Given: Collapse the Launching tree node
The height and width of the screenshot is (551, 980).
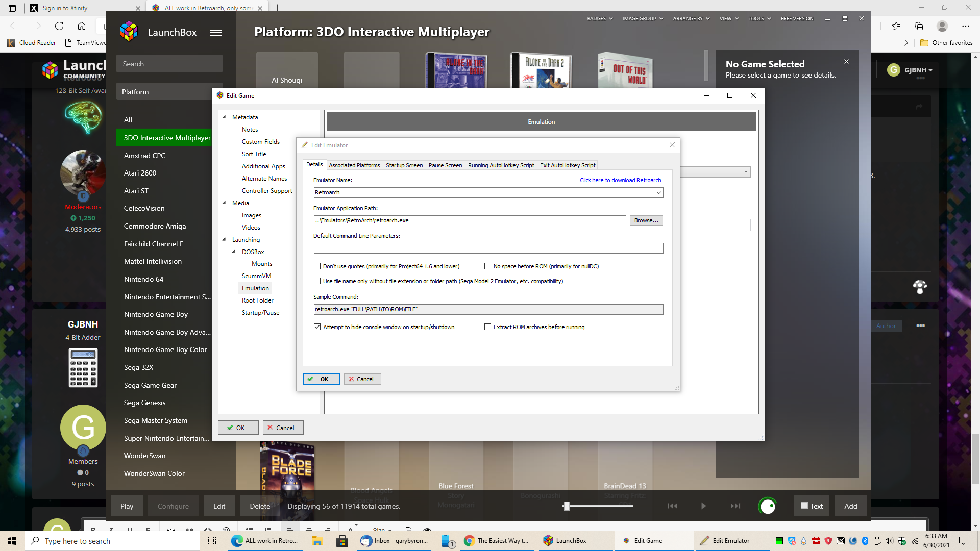Looking at the screenshot, I should click(x=224, y=240).
